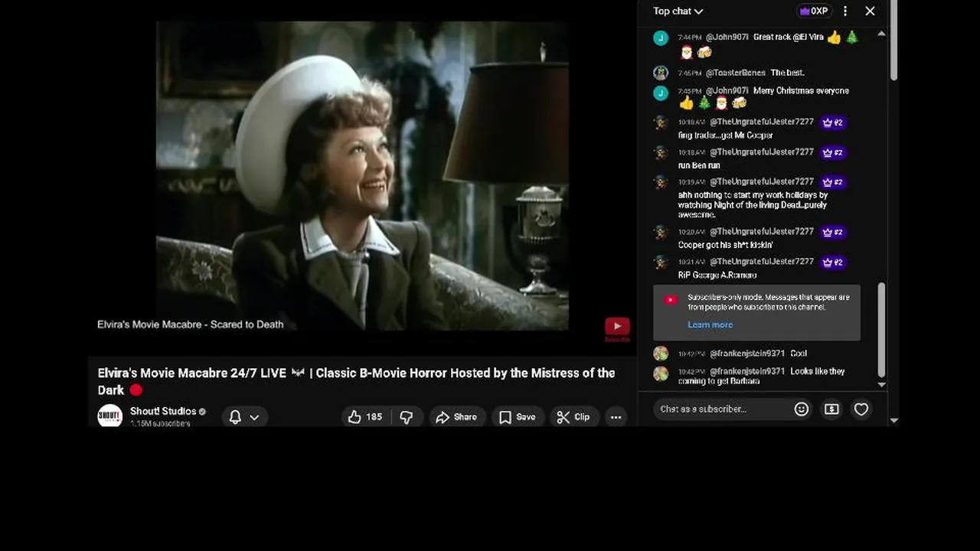Click the YouTube subscribe watermark on video
980x551 pixels.
617,329
